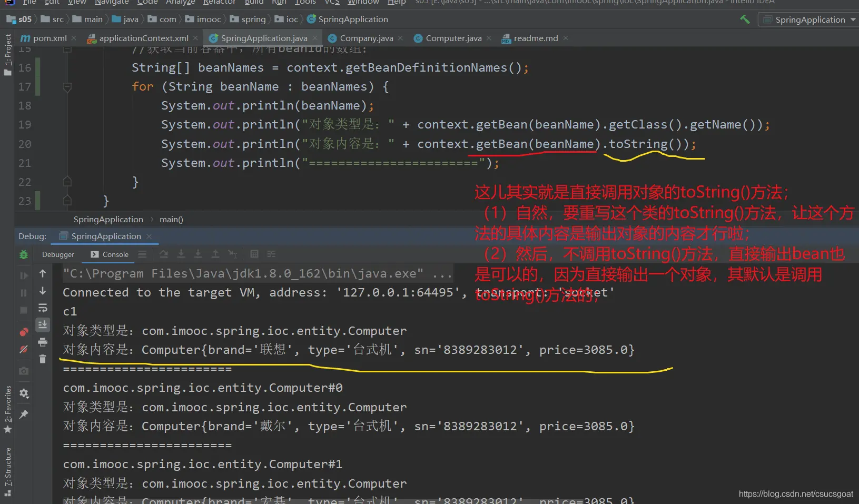This screenshot has height=504, width=859.
Task: Click the main() breadcrumb below editor
Action: pos(171,219)
